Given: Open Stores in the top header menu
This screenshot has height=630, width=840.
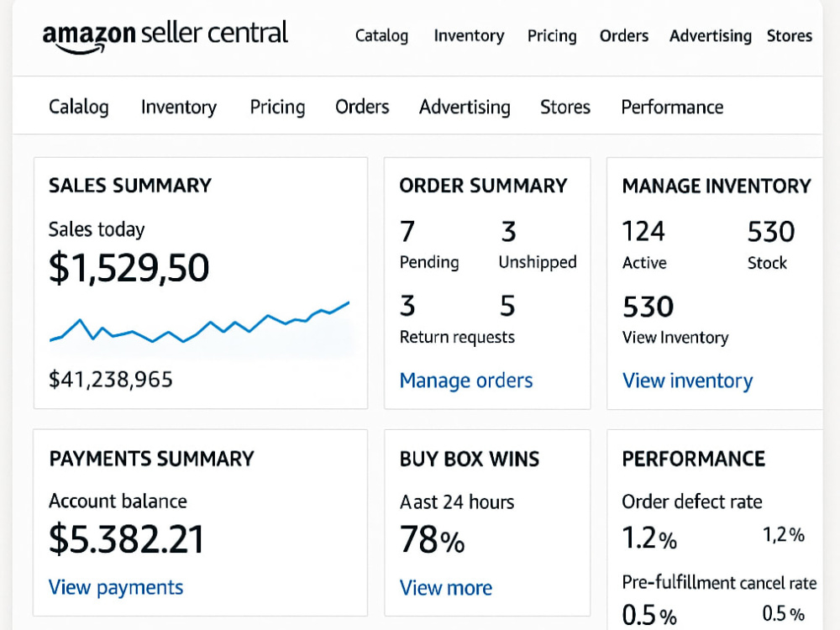Looking at the screenshot, I should click(789, 36).
